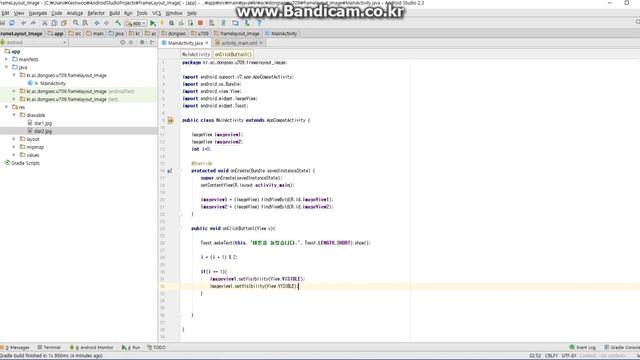Click the AVD Manager device icon
Screen dimensions: 640x360
pos(236,23)
